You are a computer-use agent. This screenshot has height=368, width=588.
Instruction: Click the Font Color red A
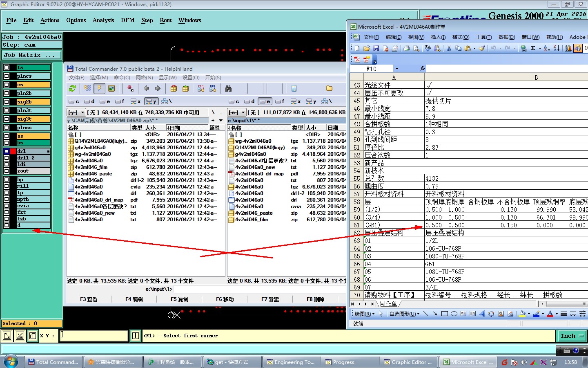[x=550, y=314]
